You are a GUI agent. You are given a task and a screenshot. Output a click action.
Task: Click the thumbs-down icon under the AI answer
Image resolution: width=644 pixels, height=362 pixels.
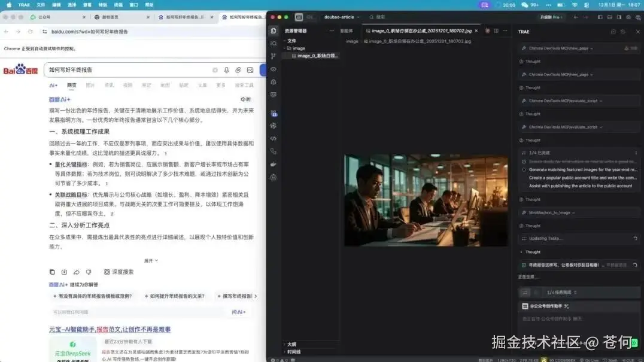coord(89,272)
